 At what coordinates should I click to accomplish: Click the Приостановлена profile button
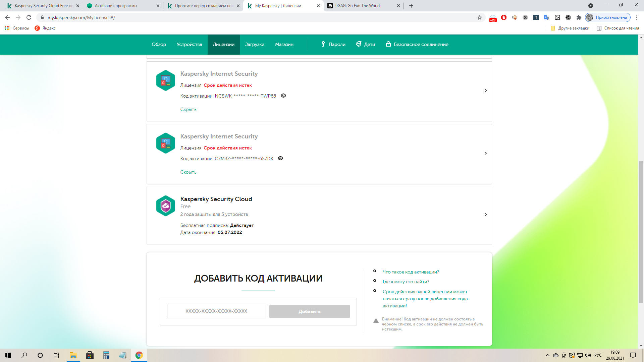(608, 17)
